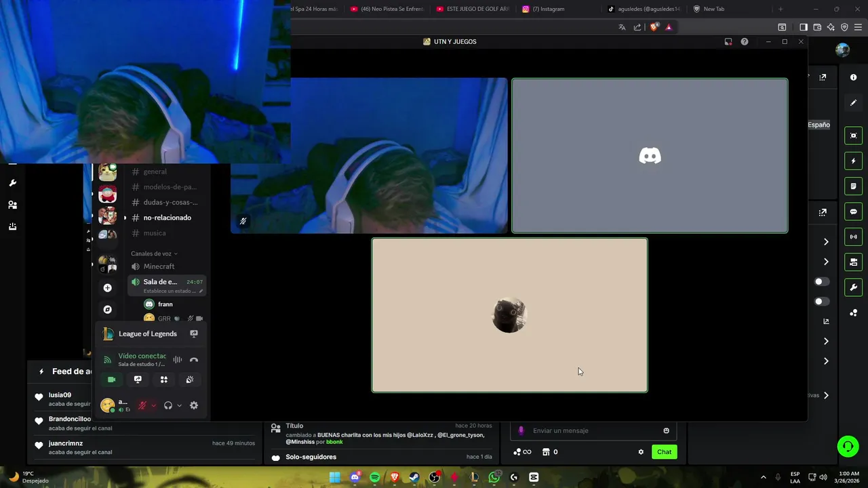Open the Windows Start menu
The width and height of the screenshot is (868, 488).
(334, 477)
